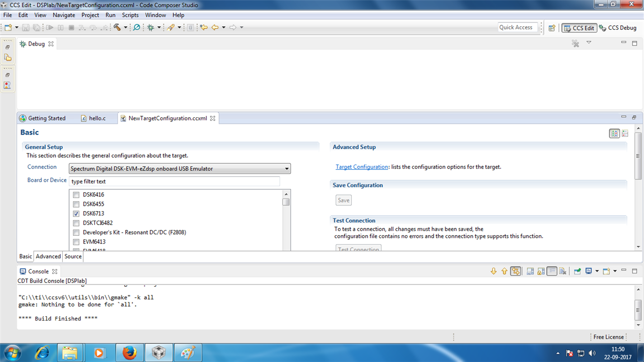Switch to the CCS Debug perspective
Viewport: 644px width, 362px height.
(x=618, y=28)
